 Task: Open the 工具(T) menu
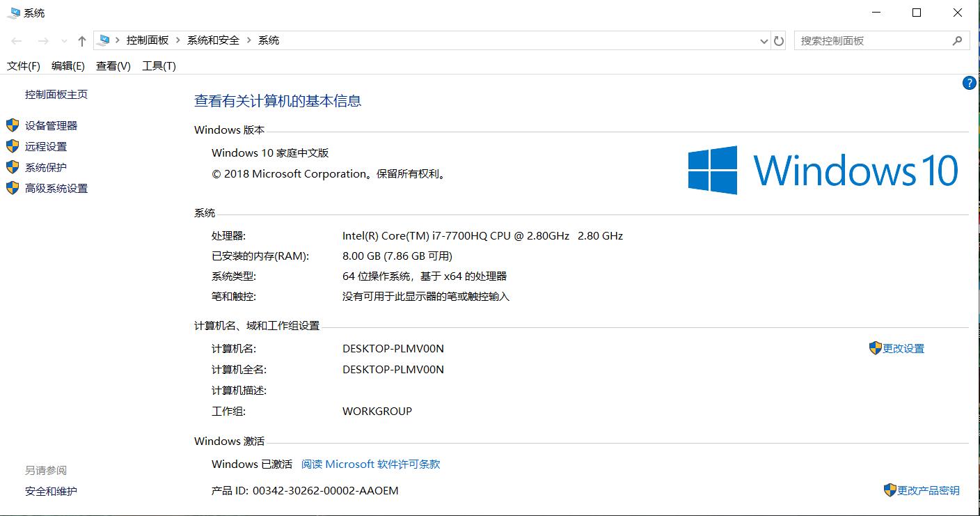[159, 65]
